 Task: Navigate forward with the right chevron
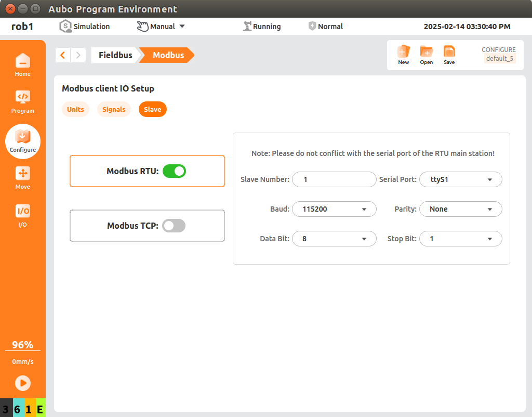[78, 55]
